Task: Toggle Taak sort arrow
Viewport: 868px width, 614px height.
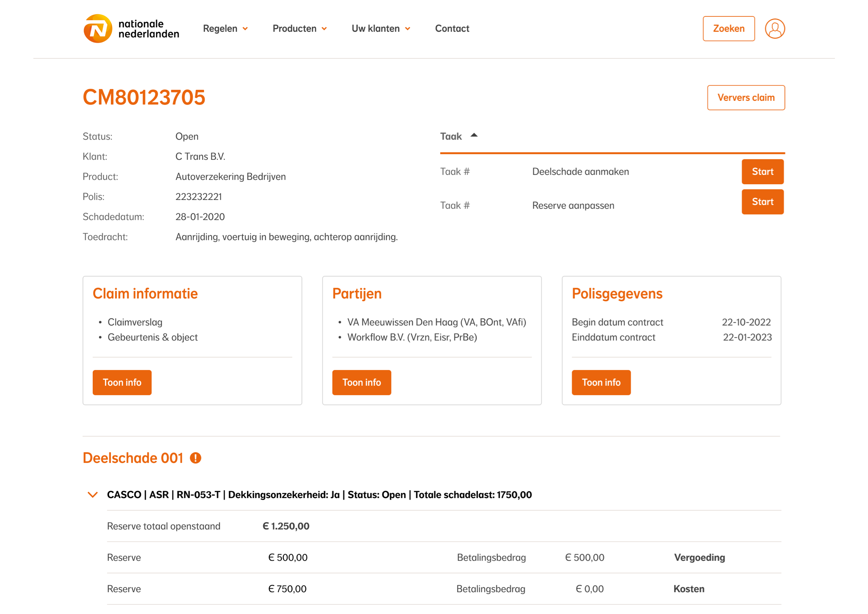Action: [x=474, y=135]
